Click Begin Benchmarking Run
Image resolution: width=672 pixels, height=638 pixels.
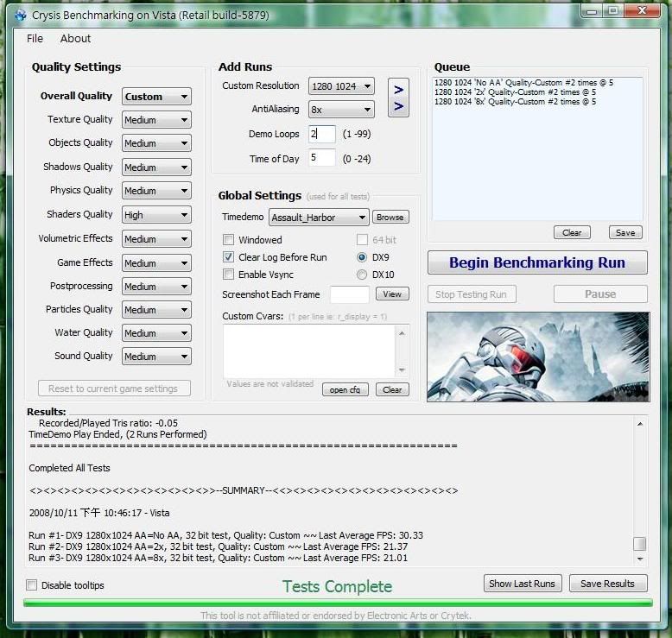(x=537, y=262)
